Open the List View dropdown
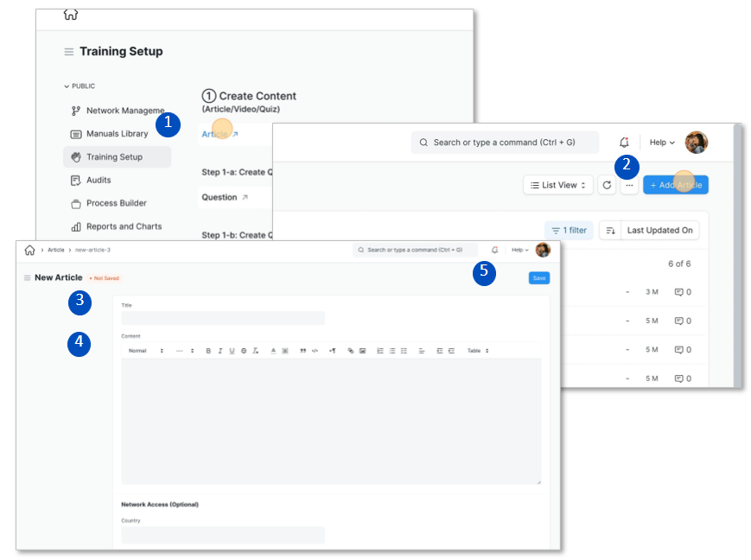Image resolution: width=751 pixels, height=560 pixels. tap(557, 184)
